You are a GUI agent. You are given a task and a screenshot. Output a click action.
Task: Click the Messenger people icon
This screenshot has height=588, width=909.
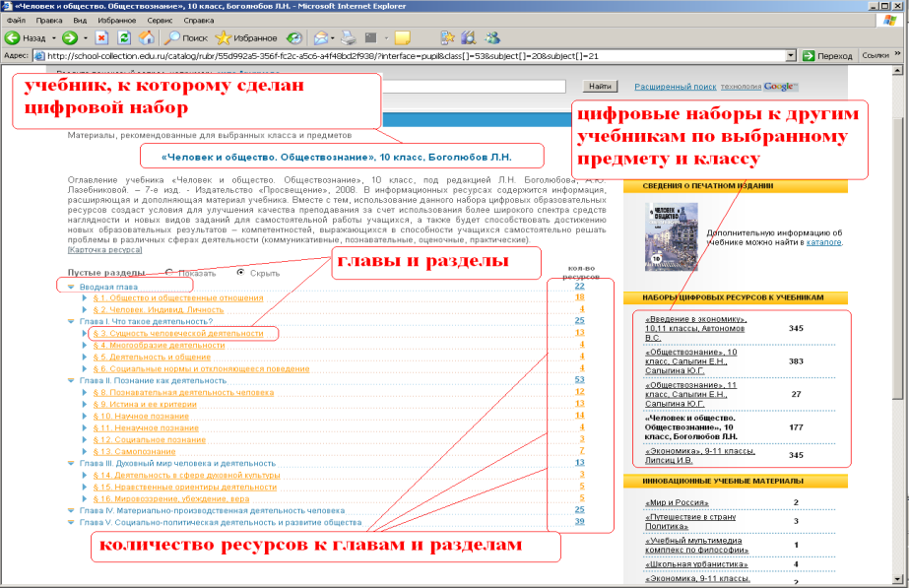pos(492,38)
